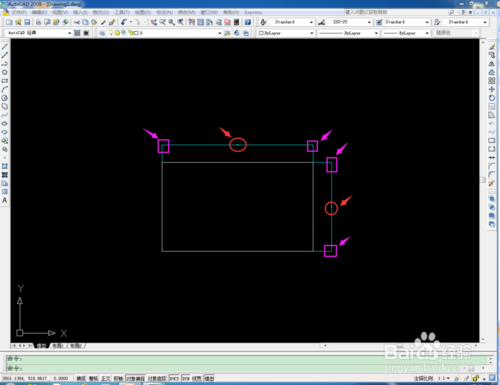Click the Offset modify tool

point(492,72)
